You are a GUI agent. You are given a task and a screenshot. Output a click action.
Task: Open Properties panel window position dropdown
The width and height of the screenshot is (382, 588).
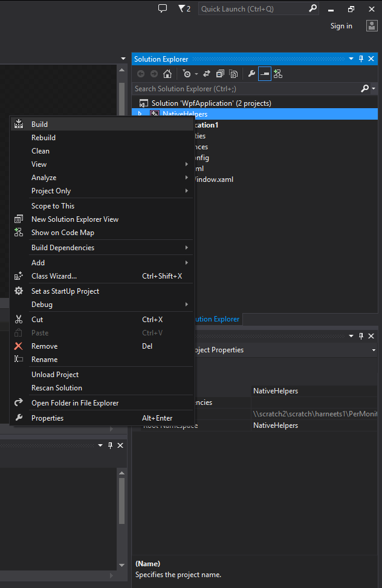(351, 336)
